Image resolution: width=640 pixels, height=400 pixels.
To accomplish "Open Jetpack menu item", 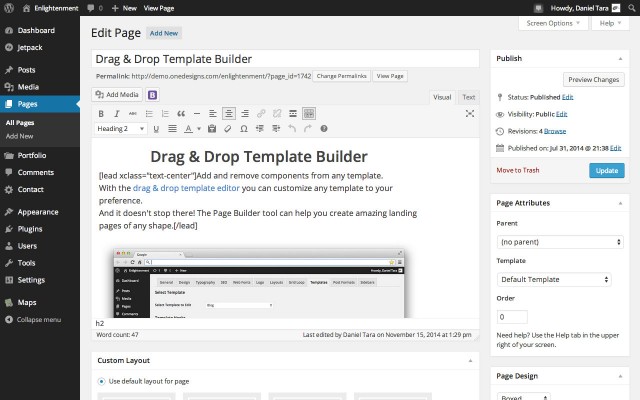I will [40, 48].
